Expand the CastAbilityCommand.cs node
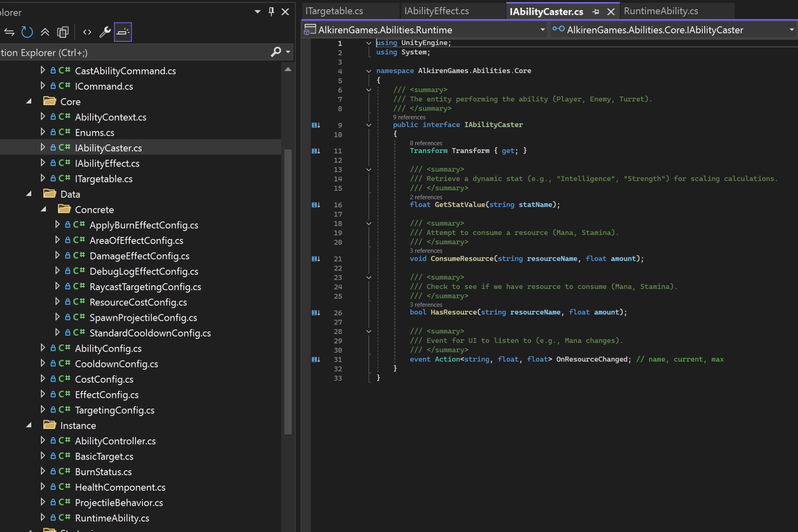This screenshot has width=798, height=532. 43,70
